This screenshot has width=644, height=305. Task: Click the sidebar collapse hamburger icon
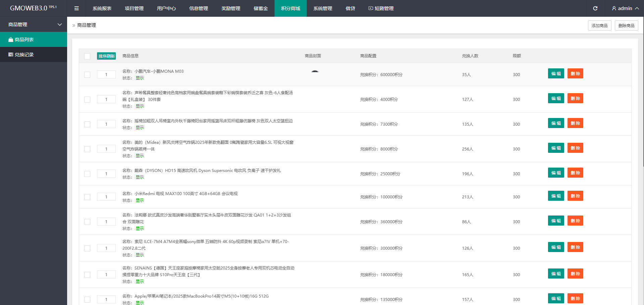pyautogui.click(x=77, y=8)
